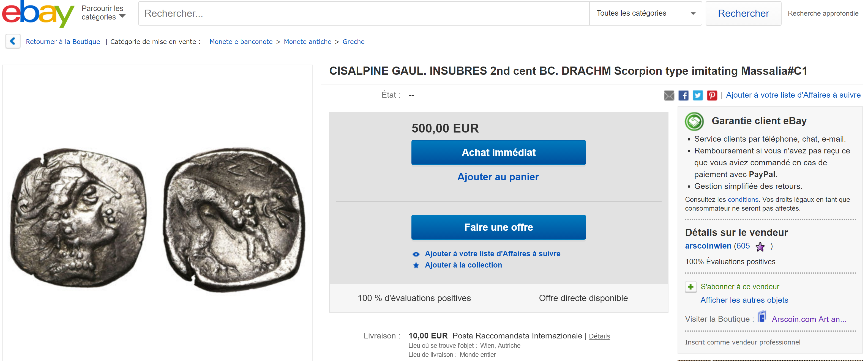
Task: Share listing via email icon
Action: click(669, 95)
